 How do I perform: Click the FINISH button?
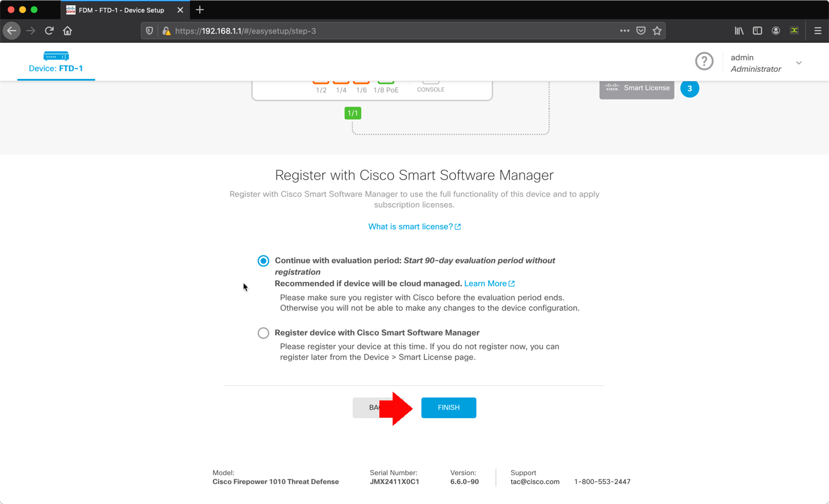coord(448,407)
